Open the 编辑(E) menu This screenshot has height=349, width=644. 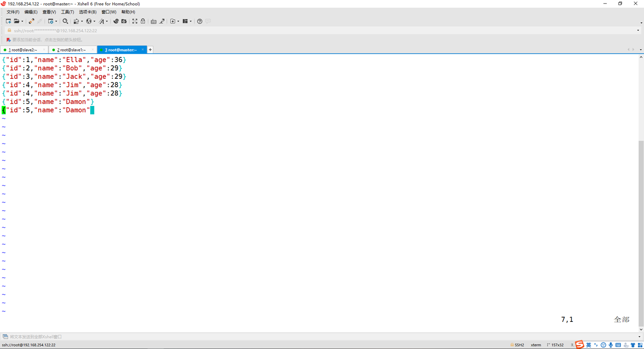(x=31, y=12)
